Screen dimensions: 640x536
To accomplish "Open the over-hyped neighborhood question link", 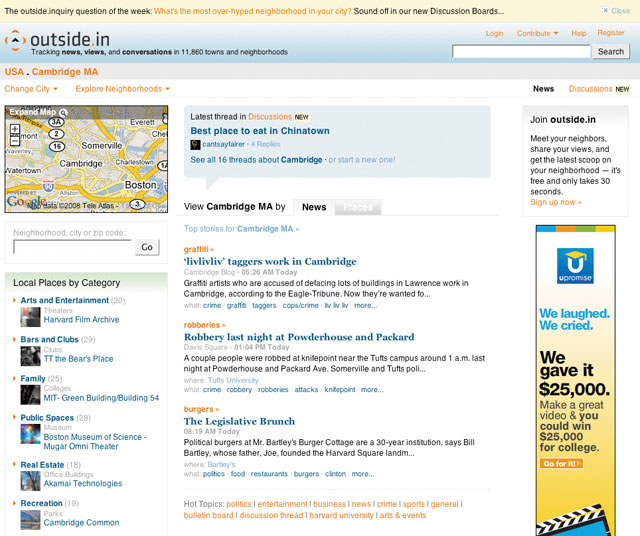I will click(x=253, y=11).
